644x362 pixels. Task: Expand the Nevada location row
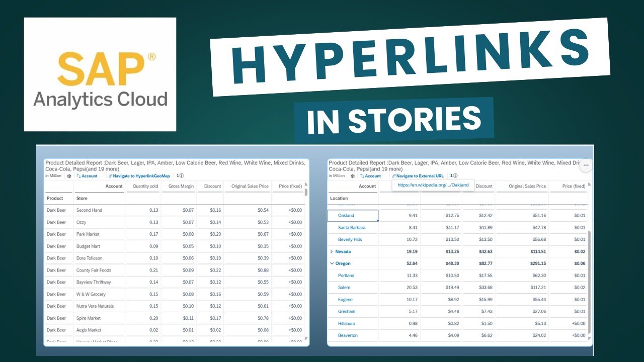click(331, 251)
